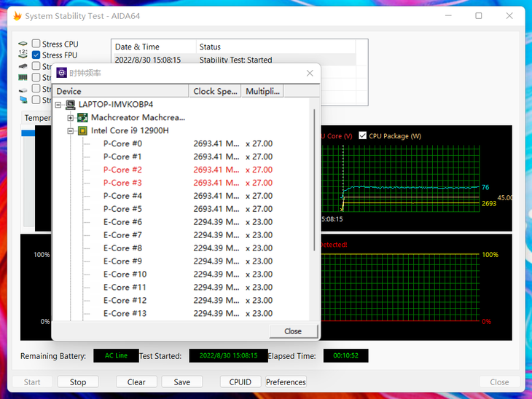Viewport: 532px width, 399px height.
Task: Select the red P-Core #3 row
Action: coord(181,183)
